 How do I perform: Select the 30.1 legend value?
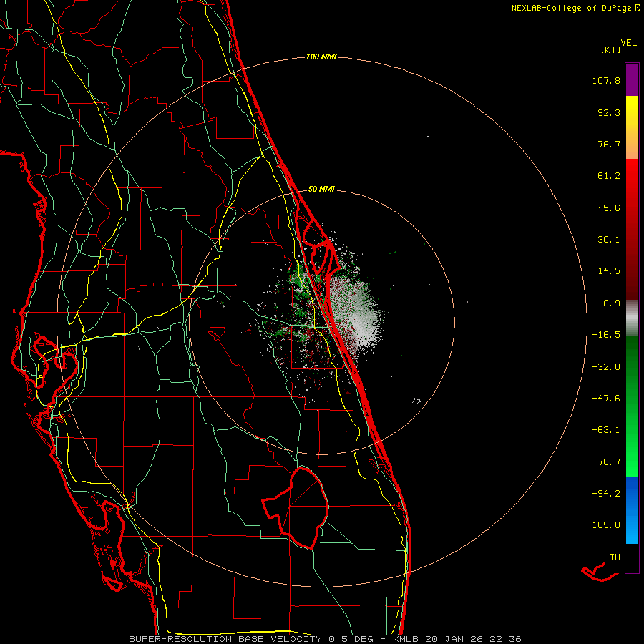(609, 240)
